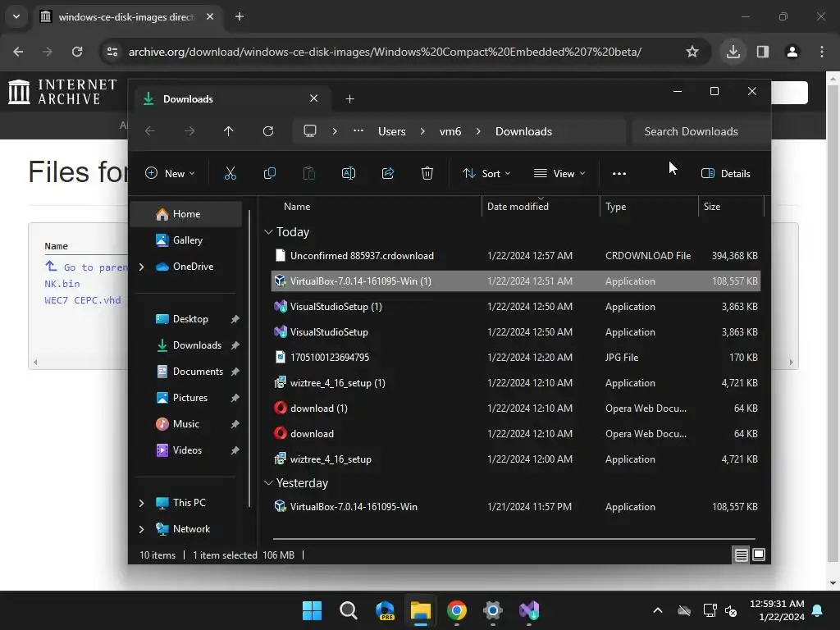Viewport: 840px width, 630px height.
Task: Click the Share icon in Explorer toolbar
Action: point(388,173)
